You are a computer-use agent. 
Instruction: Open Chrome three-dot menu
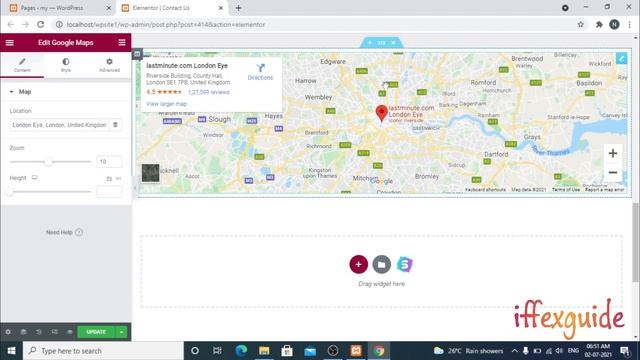(630, 24)
